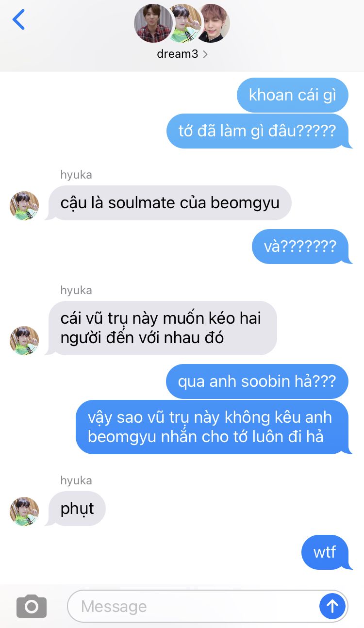
Task: Expand the dream3 group details chevron
Action: pyautogui.click(x=205, y=54)
